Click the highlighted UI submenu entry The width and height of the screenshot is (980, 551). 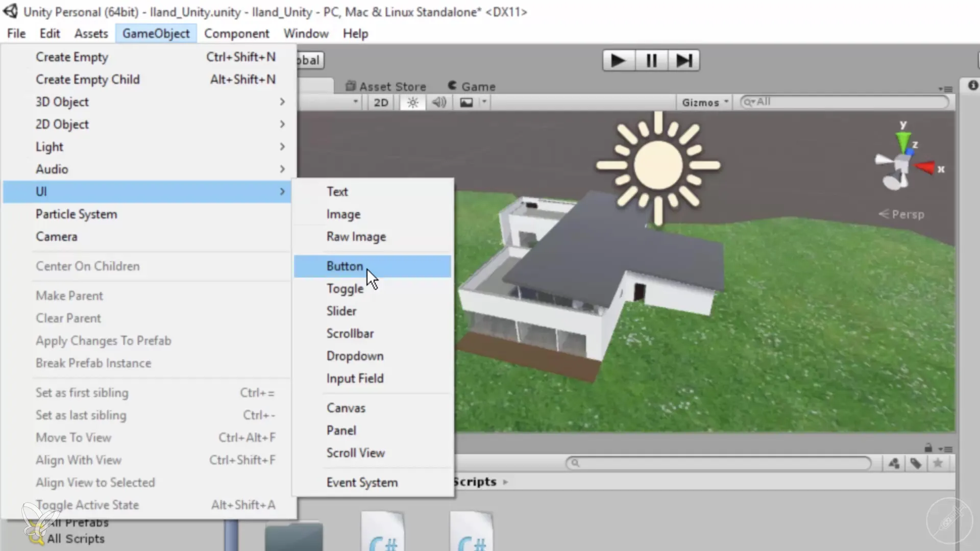click(x=148, y=192)
